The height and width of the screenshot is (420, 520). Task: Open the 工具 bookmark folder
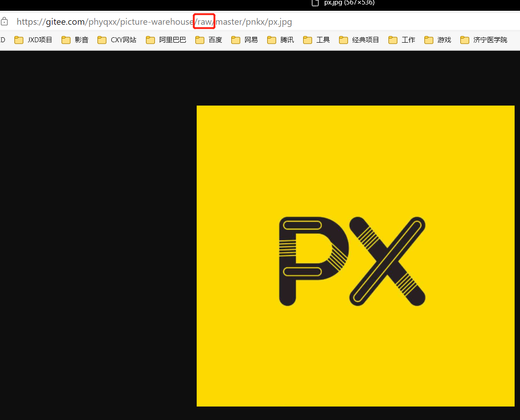click(x=317, y=40)
